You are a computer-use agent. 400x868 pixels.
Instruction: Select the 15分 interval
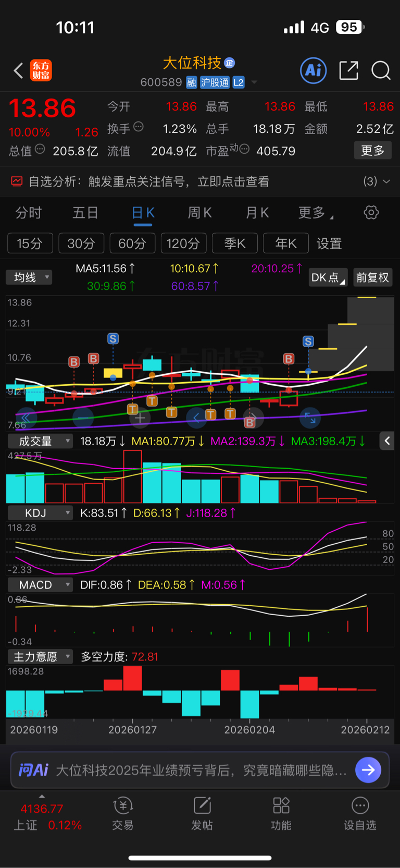click(30, 243)
